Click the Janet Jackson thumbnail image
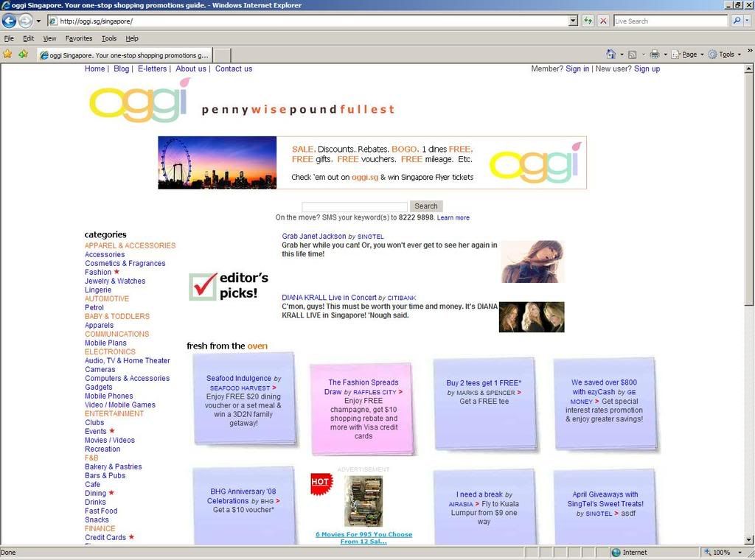Image resolution: width=755 pixels, height=560 pixels. pos(532,262)
